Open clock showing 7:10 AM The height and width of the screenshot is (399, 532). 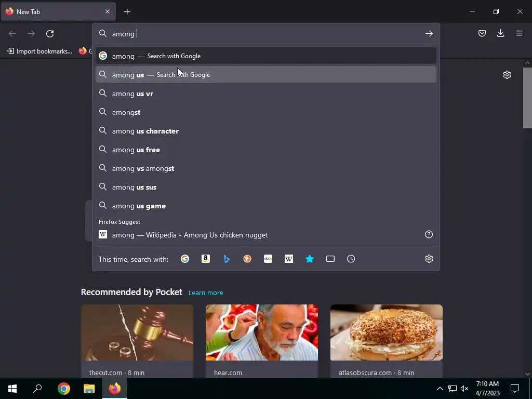coord(487,389)
